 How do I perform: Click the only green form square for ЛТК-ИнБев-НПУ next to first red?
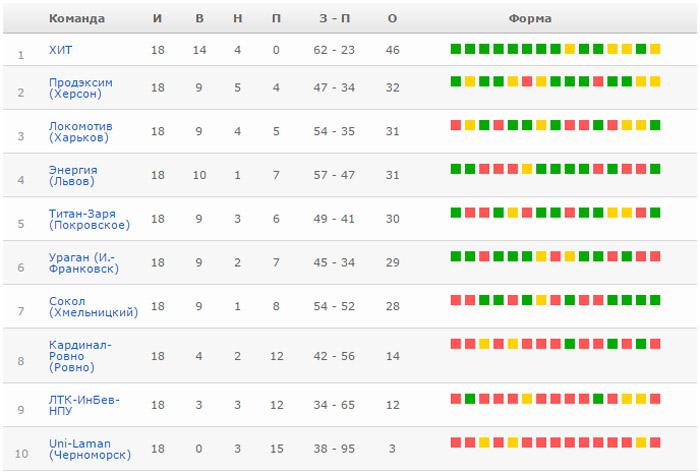tap(470, 399)
